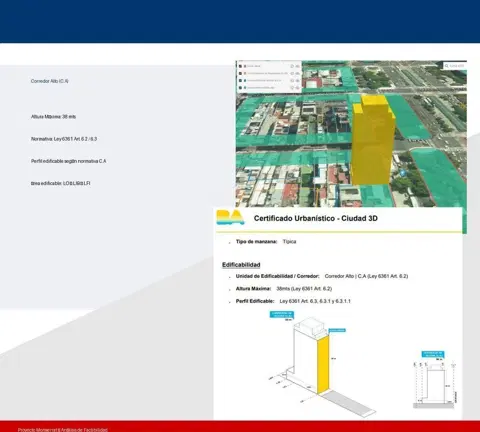
Task: Toggle the fourth layer checkbox in map panel
Action: tap(240, 88)
